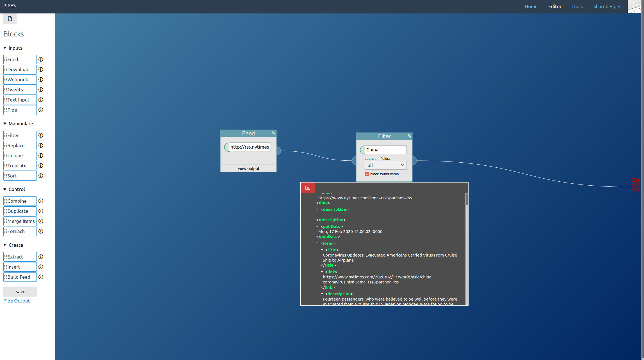Click the Filter keyword text input connector
The image size is (644, 360).
click(x=362, y=150)
